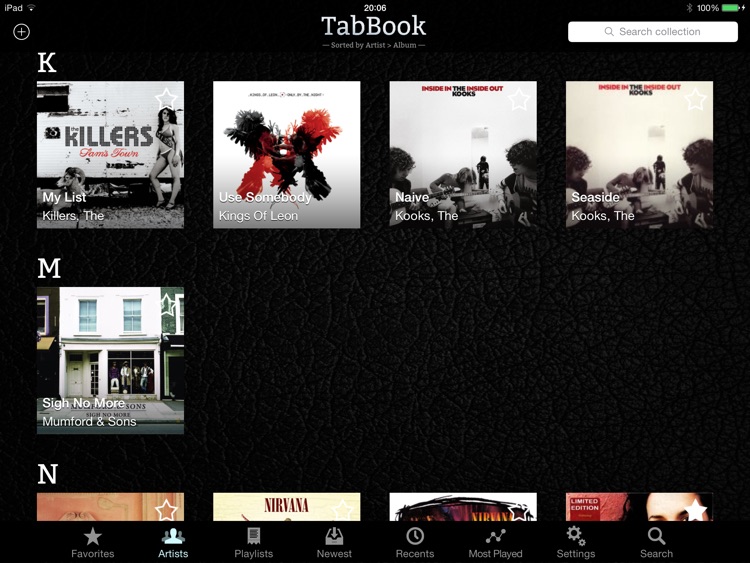Click the 'Kooks, The' label under Naive
Viewport: 750px width, 563px height.
[x=427, y=216]
